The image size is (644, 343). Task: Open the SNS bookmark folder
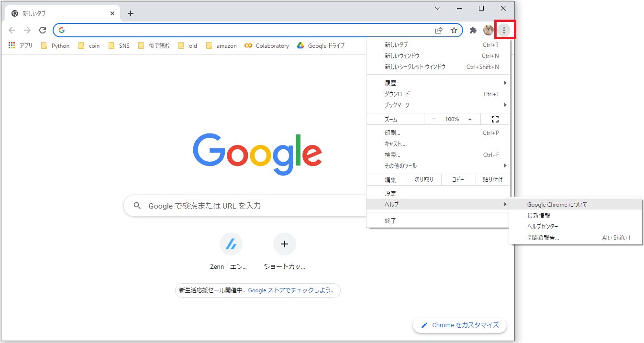tap(119, 46)
